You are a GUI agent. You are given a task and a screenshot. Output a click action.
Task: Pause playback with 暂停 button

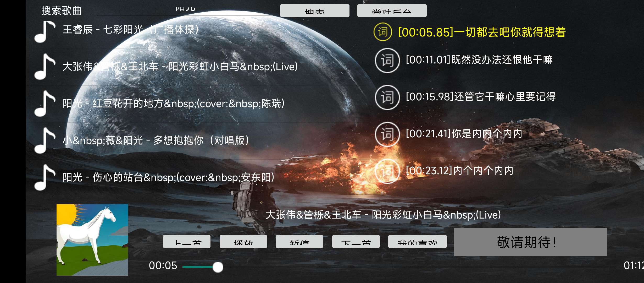click(x=299, y=241)
